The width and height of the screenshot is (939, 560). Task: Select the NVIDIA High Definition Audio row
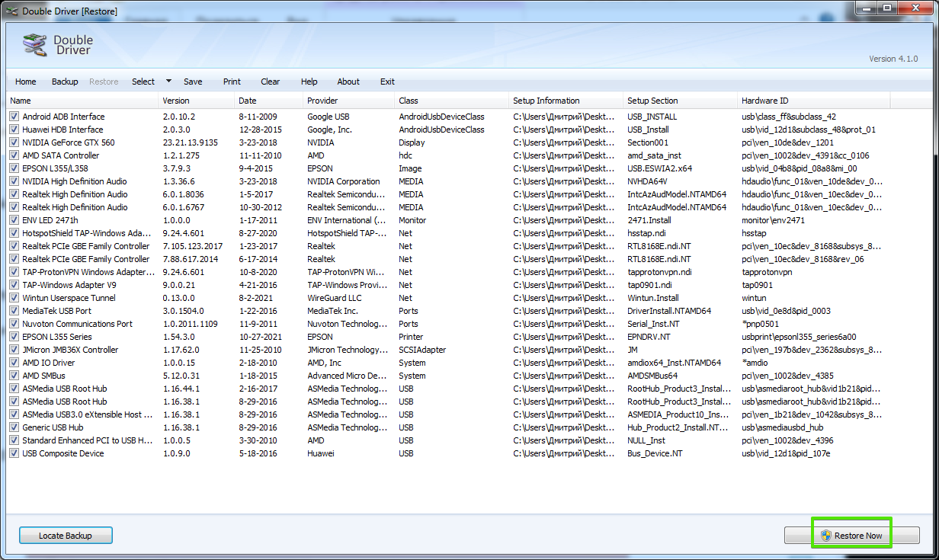[x=448, y=181]
